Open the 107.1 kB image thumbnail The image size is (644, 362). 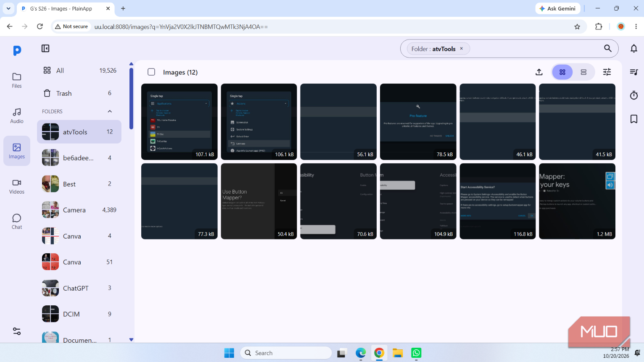tap(179, 122)
